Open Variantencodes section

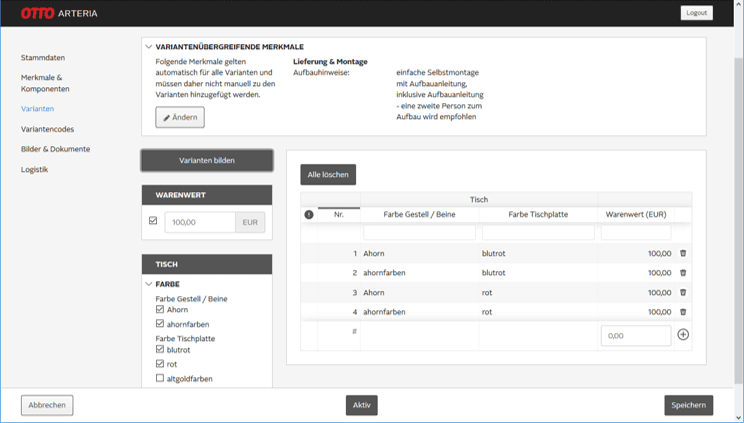[47, 129]
